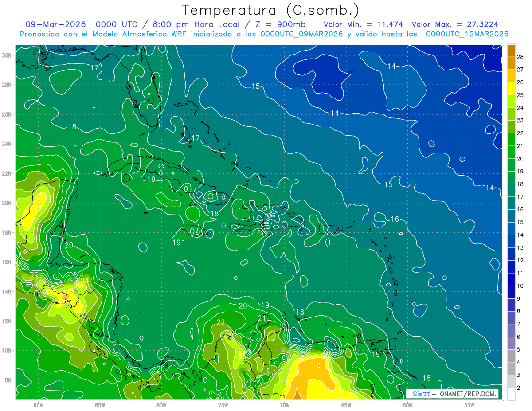The height and width of the screenshot is (411, 532).
Task: Click the 80W longitude axis label
Action: [x=161, y=406]
